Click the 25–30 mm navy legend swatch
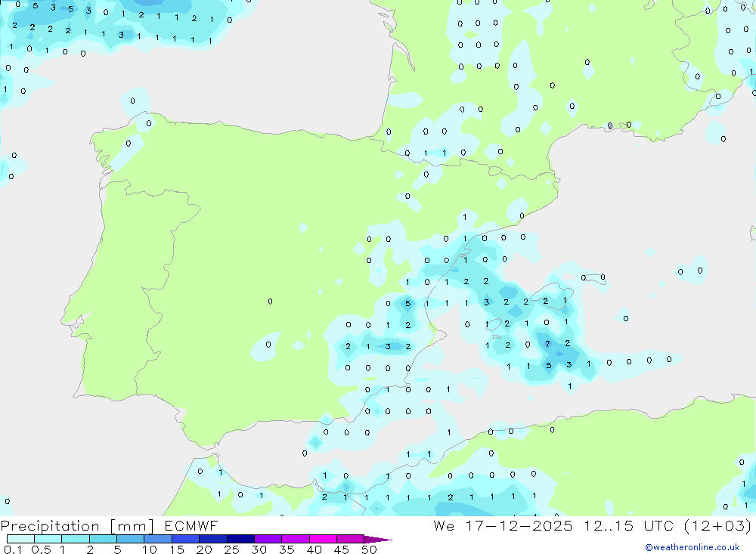 pos(240,539)
